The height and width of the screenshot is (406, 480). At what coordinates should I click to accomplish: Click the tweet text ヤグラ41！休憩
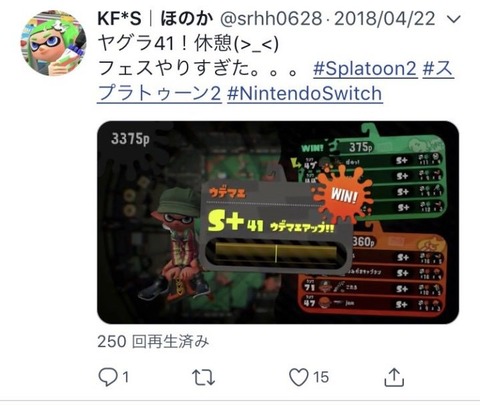click(188, 44)
